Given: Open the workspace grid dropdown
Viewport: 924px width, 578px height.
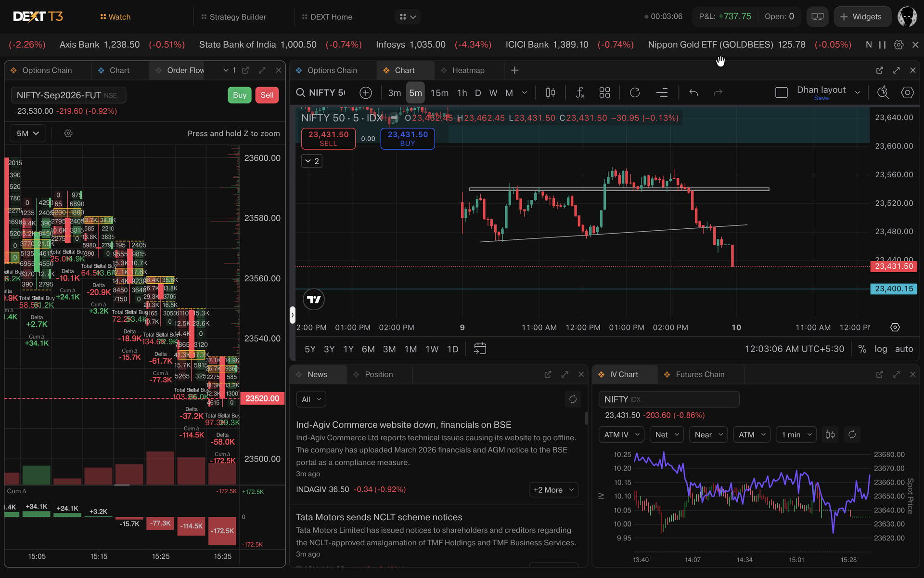Looking at the screenshot, I should pyautogui.click(x=408, y=17).
